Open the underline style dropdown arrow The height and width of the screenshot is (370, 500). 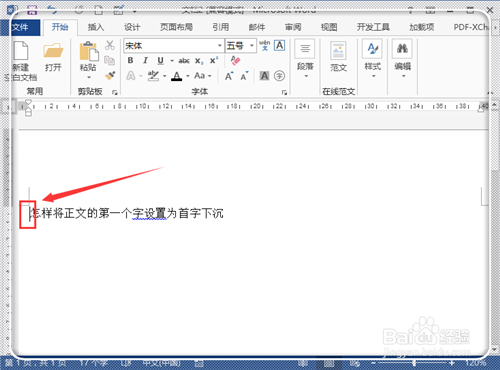pyautogui.click(x=172, y=61)
